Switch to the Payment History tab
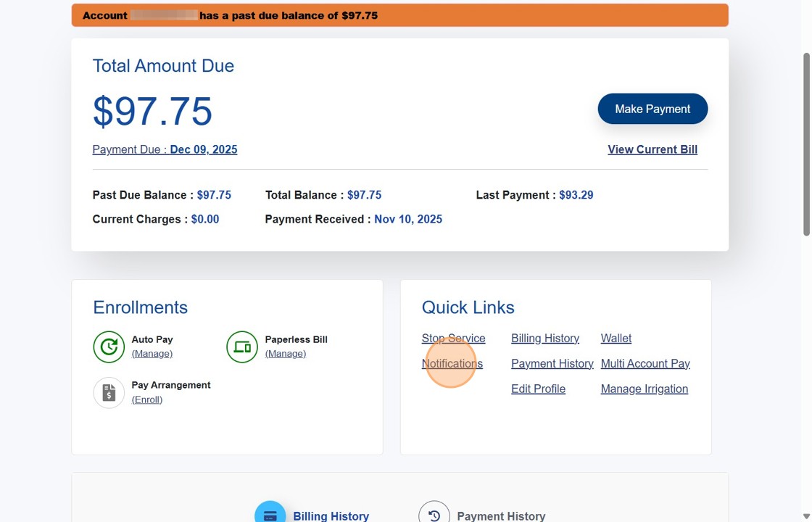The height and width of the screenshot is (522, 812). click(500, 516)
